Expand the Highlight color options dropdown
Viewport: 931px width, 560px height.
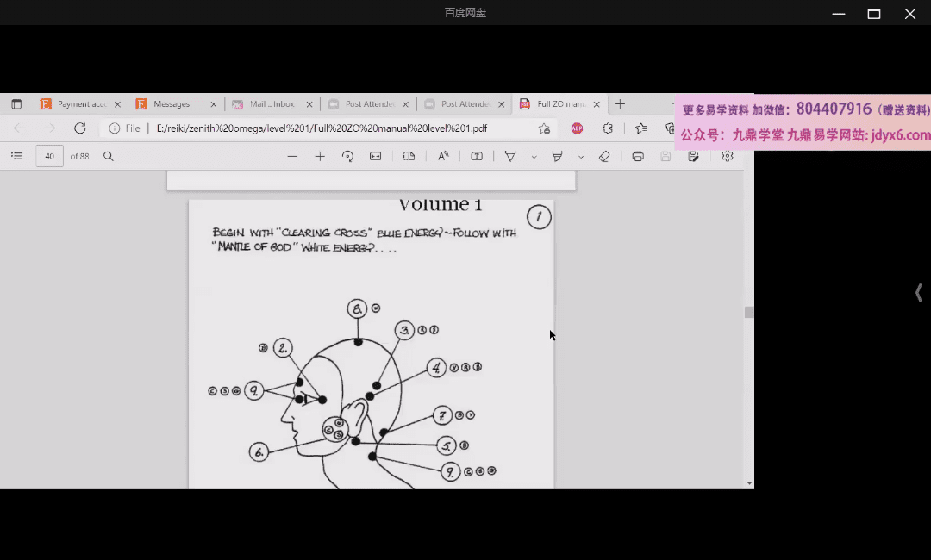580,157
